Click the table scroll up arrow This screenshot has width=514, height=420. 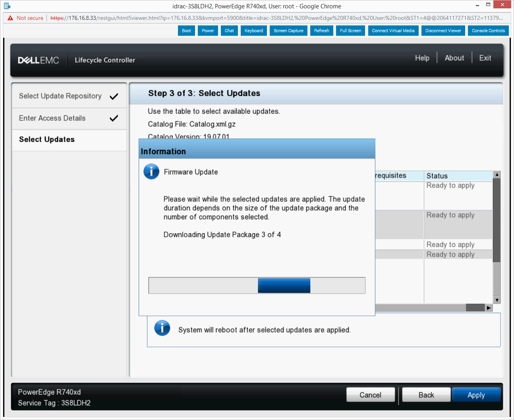(x=497, y=175)
